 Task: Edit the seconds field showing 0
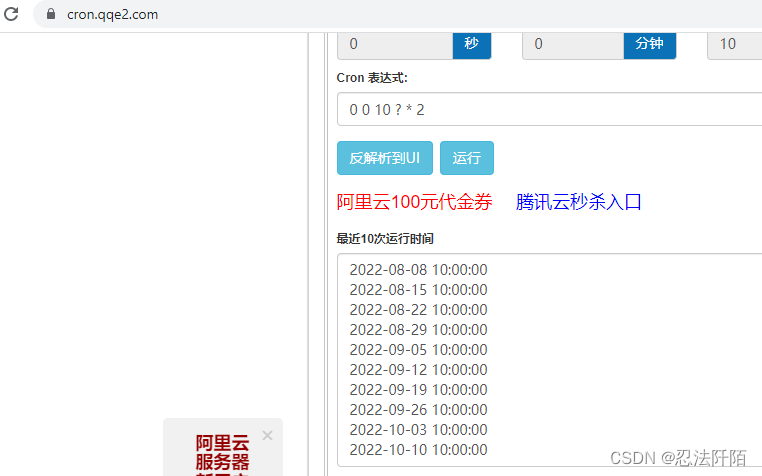click(395, 44)
